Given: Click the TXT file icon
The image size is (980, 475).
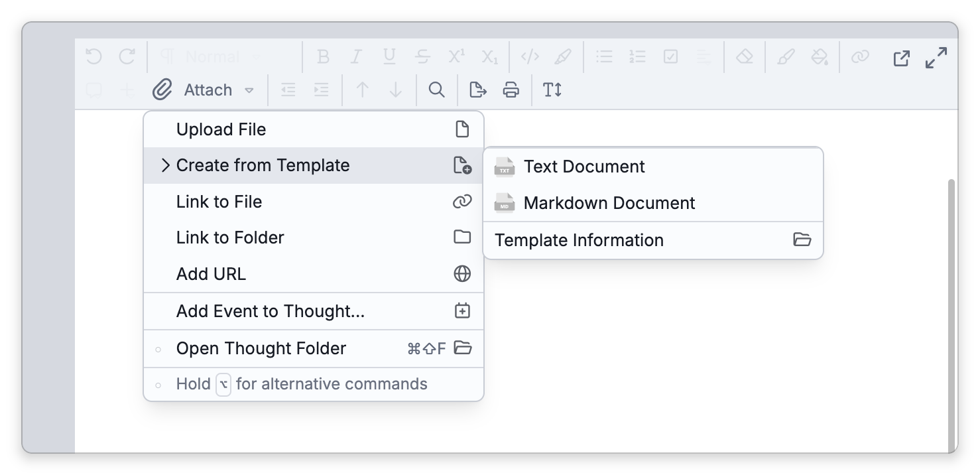Looking at the screenshot, I should (x=505, y=167).
